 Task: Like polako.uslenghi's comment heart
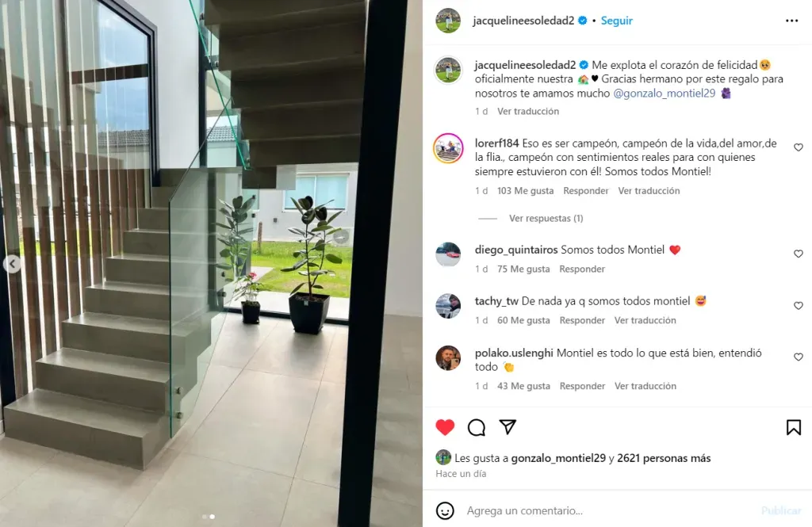(x=798, y=357)
